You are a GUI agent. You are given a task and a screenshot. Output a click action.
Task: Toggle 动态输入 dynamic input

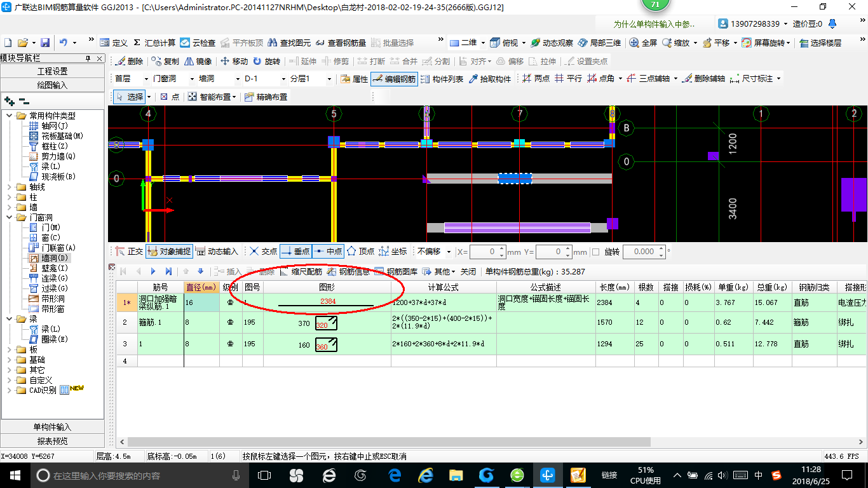pos(217,252)
